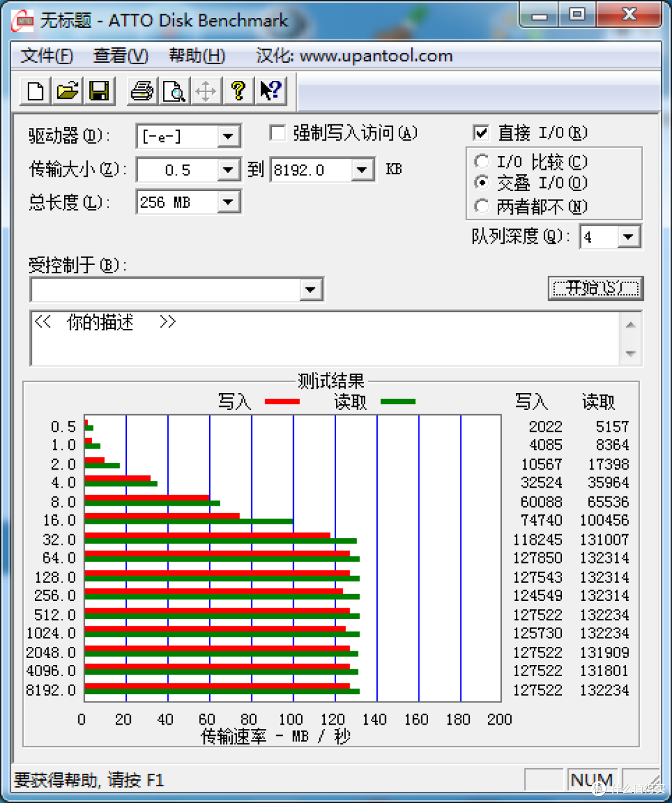This screenshot has width=672, height=803.
Task: Click the Print Preview toolbar icon
Action: coord(174,91)
